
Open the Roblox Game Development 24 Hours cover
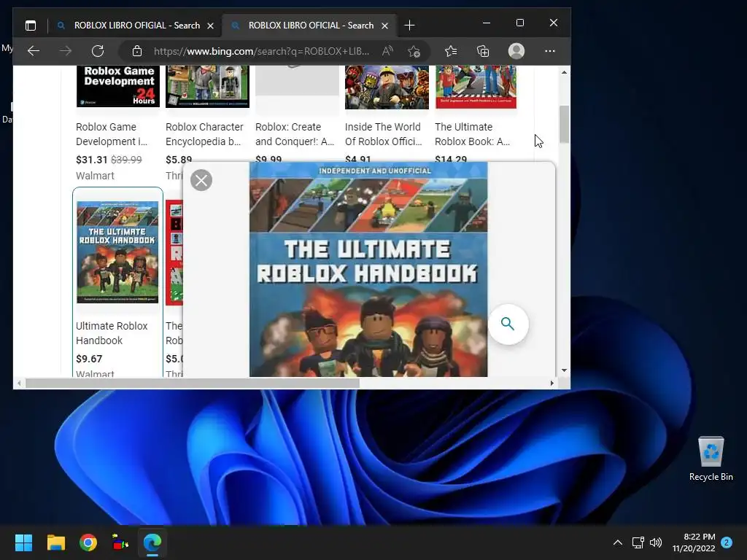[117, 87]
